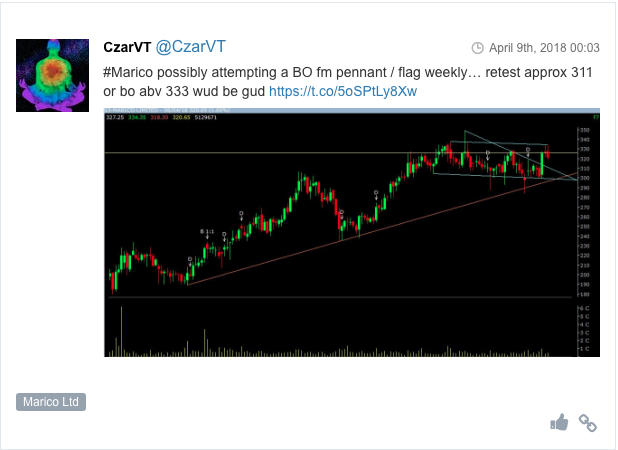Image resolution: width=618 pixels, height=450 pixels.
Task: Open the CzarVT display name
Action: [x=127, y=47]
